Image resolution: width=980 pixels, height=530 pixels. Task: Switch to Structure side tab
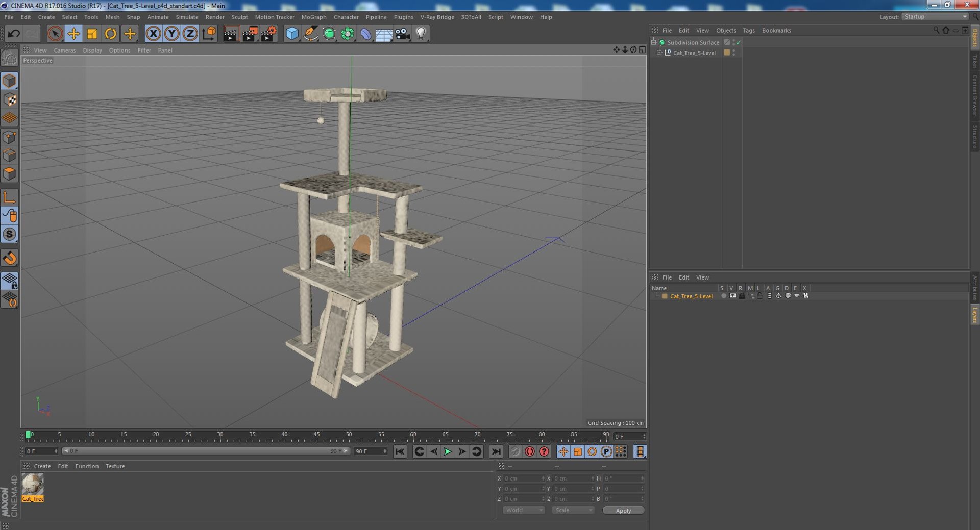click(974, 137)
